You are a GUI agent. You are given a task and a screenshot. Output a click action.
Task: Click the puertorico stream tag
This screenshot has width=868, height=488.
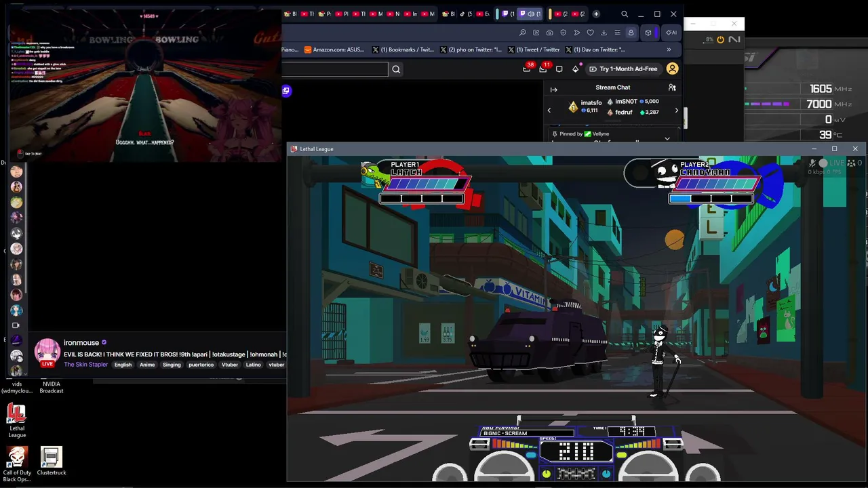tap(201, 365)
